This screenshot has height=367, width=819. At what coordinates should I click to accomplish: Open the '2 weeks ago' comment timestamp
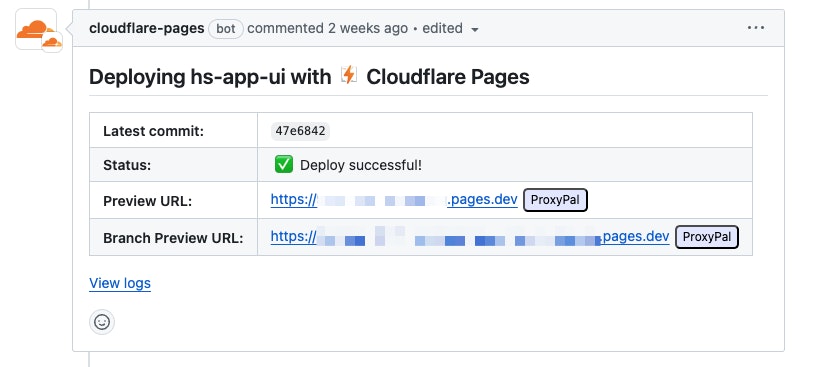coord(368,28)
